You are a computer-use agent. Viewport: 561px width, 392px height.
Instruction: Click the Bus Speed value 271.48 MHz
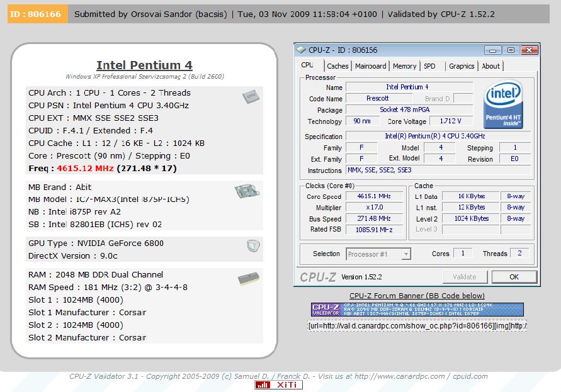coord(374,218)
